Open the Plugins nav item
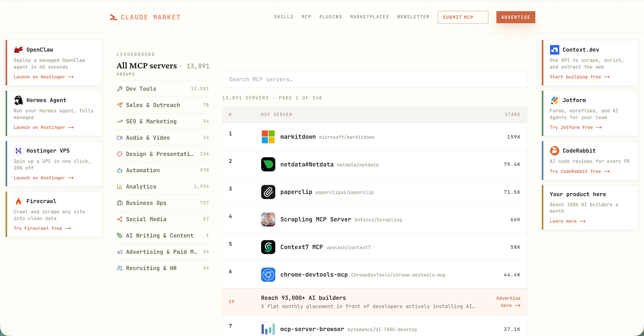The height and width of the screenshot is (336, 644). pyautogui.click(x=330, y=17)
